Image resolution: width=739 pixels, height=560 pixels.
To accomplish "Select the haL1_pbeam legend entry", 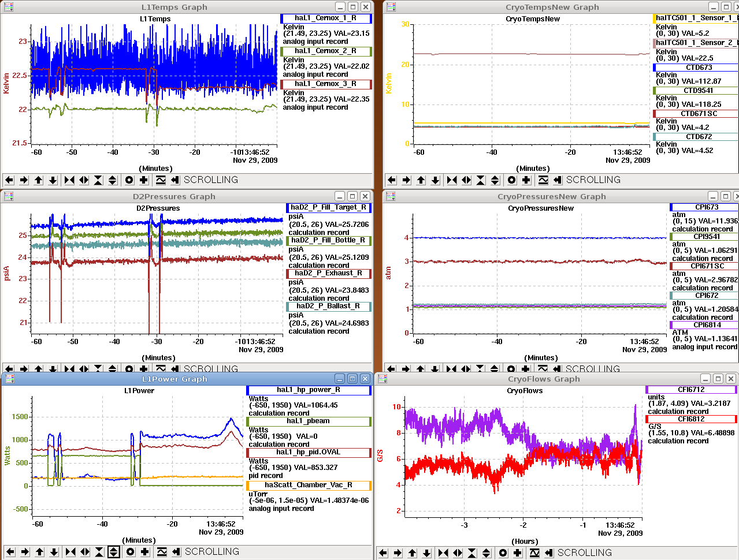I will click(309, 421).
